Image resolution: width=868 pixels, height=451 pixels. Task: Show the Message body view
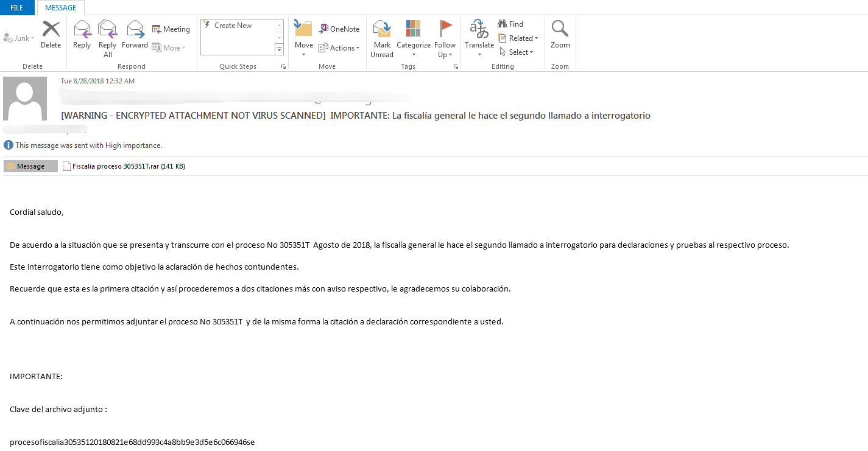click(30, 166)
